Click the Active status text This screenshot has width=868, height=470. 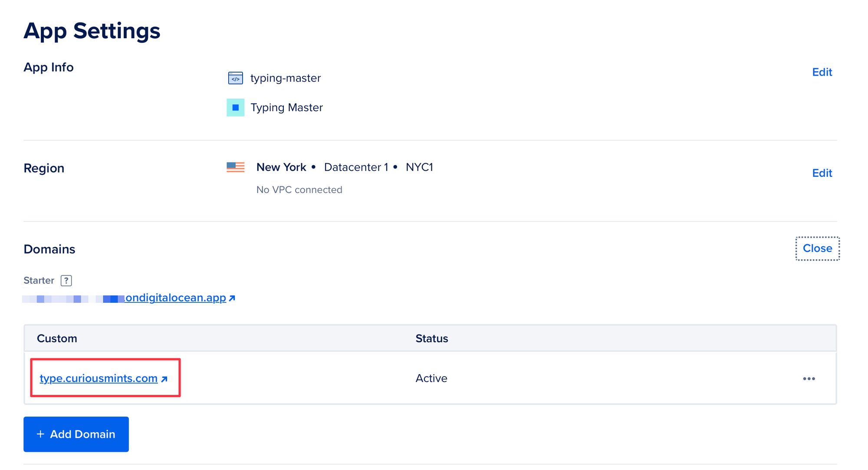coord(431,378)
